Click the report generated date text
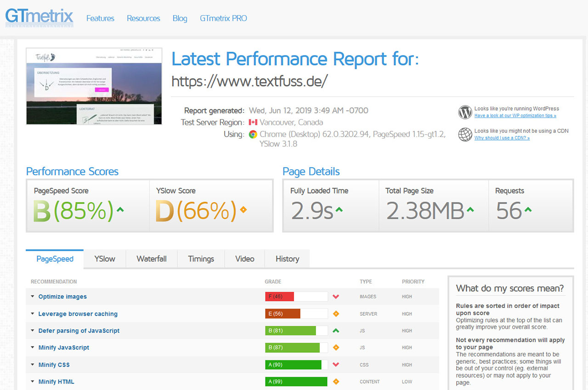This screenshot has width=588, height=390. pyautogui.click(x=309, y=111)
